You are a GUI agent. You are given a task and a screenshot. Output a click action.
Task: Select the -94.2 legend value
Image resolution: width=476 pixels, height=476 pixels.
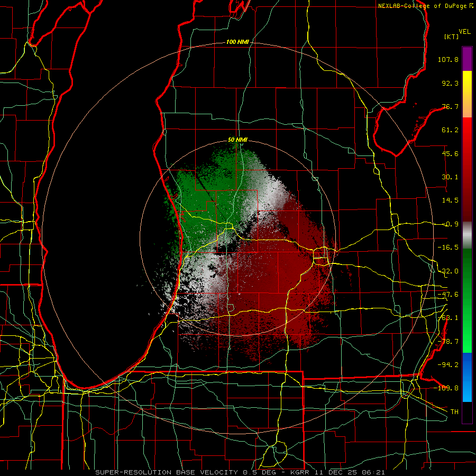click(448, 365)
